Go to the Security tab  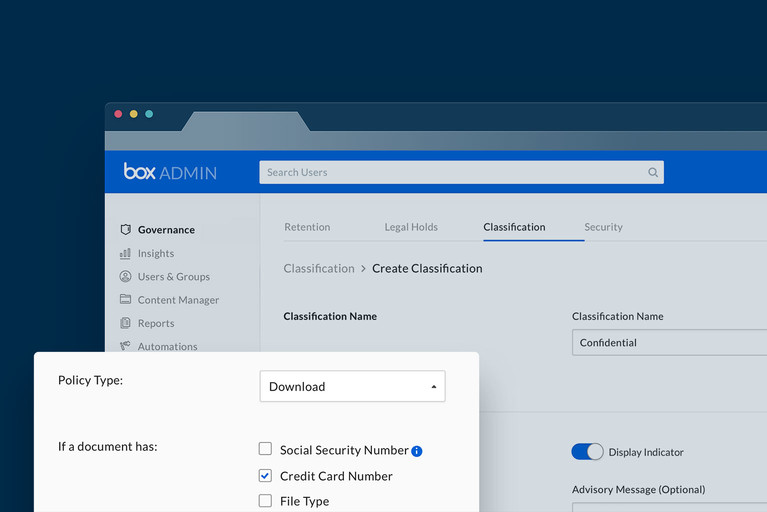coord(603,227)
